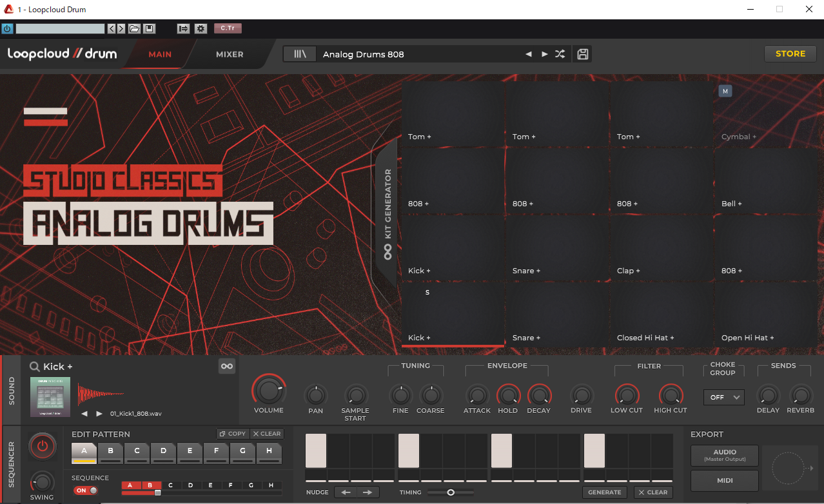Go to next host preset arrow
The image size is (824, 504).
click(x=121, y=28)
